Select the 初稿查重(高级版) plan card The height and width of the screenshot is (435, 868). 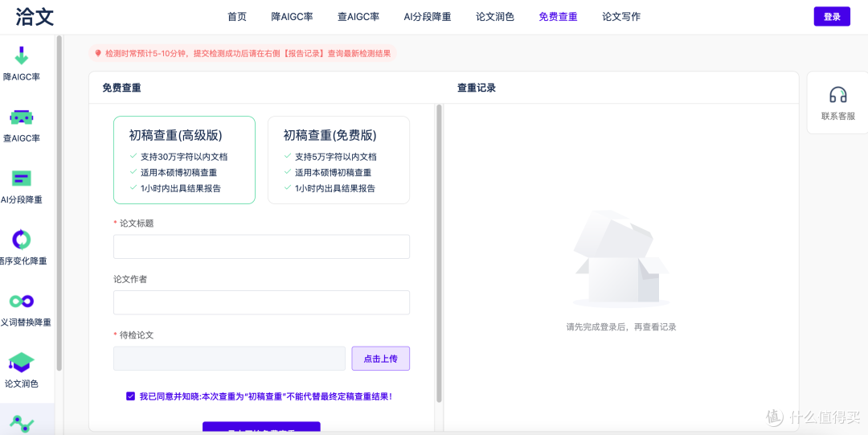pos(184,160)
